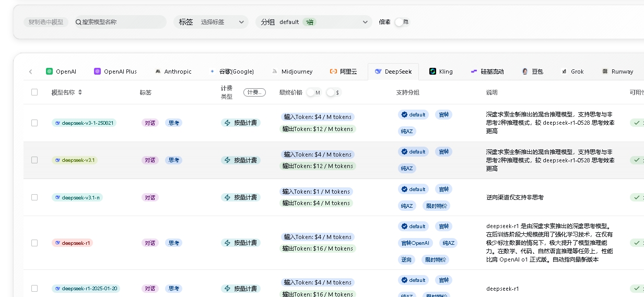Click the 官转OpenAI group tag

[415, 243]
